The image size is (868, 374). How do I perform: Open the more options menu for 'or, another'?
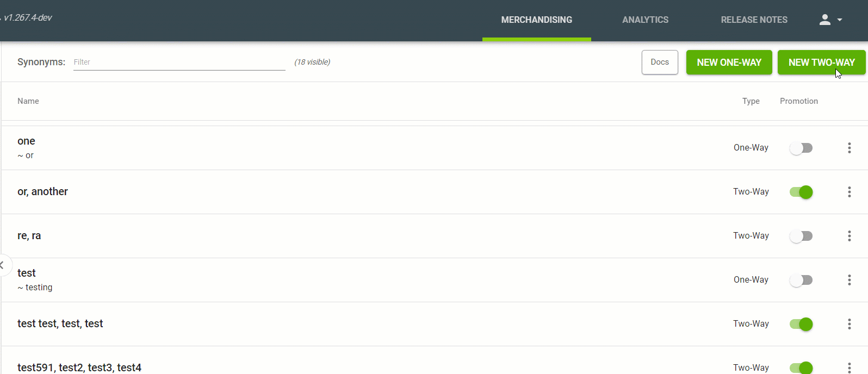(x=850, y=192)
